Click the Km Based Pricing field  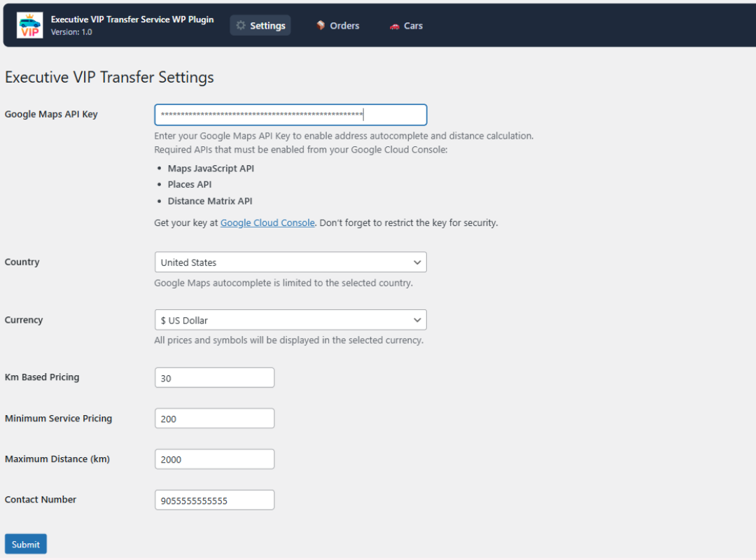pos(214,377)
